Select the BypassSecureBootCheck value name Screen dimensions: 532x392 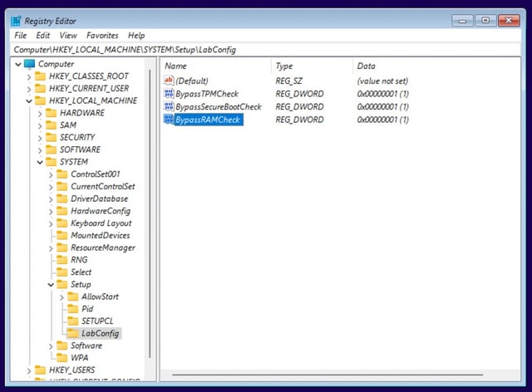coord(219,107)
